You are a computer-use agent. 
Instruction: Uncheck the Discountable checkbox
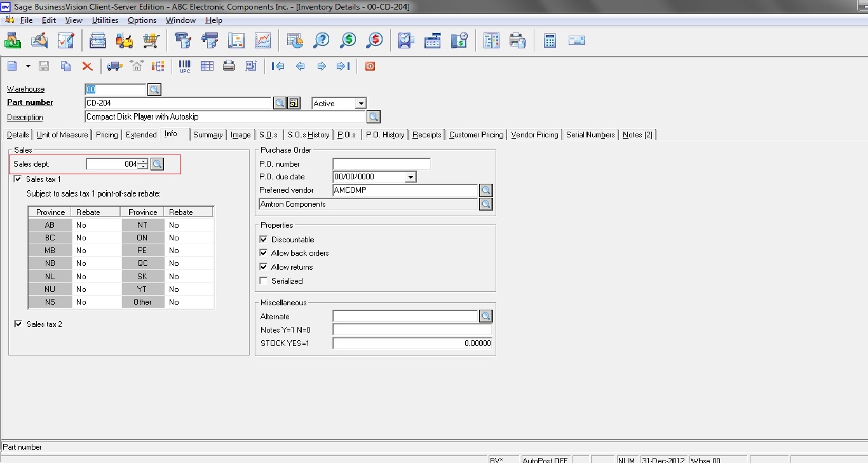[264, 239]
